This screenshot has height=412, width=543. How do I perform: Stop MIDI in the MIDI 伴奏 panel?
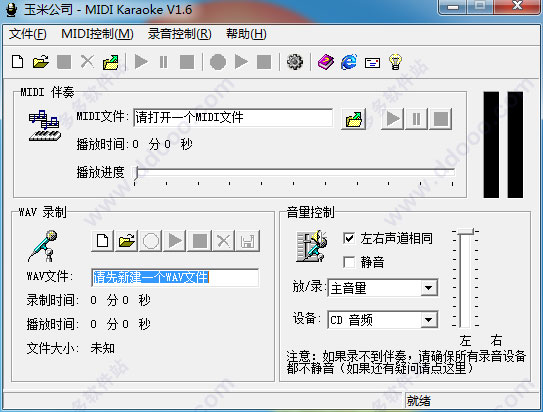(440, 119)
